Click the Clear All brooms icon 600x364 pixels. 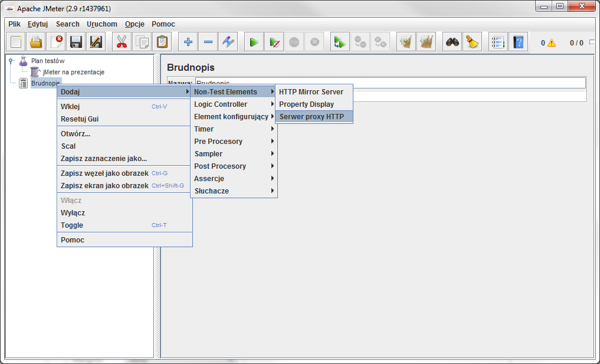tap(427, 42)
